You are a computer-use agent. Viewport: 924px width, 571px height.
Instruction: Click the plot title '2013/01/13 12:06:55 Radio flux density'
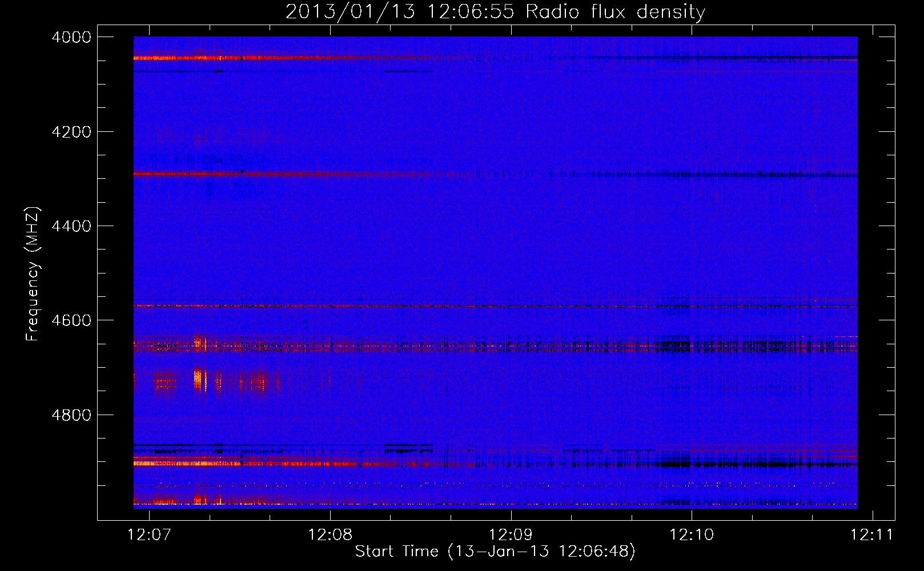pos(495,12)
